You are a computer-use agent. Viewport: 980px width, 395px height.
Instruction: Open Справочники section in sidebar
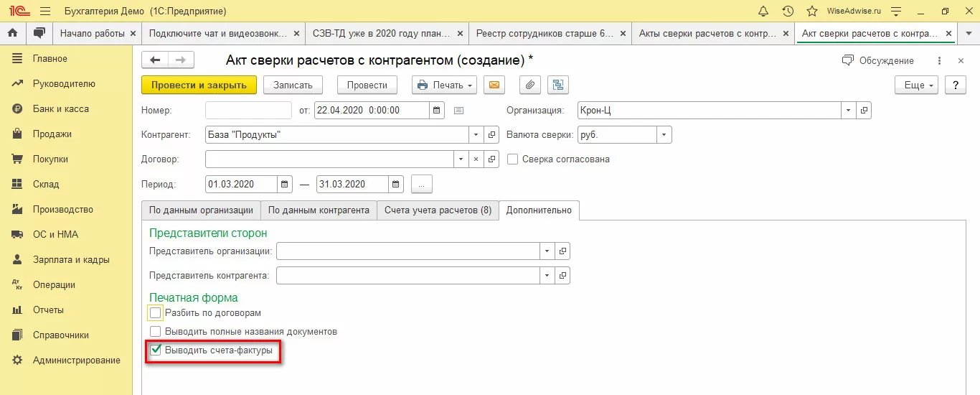pos(61,335)
